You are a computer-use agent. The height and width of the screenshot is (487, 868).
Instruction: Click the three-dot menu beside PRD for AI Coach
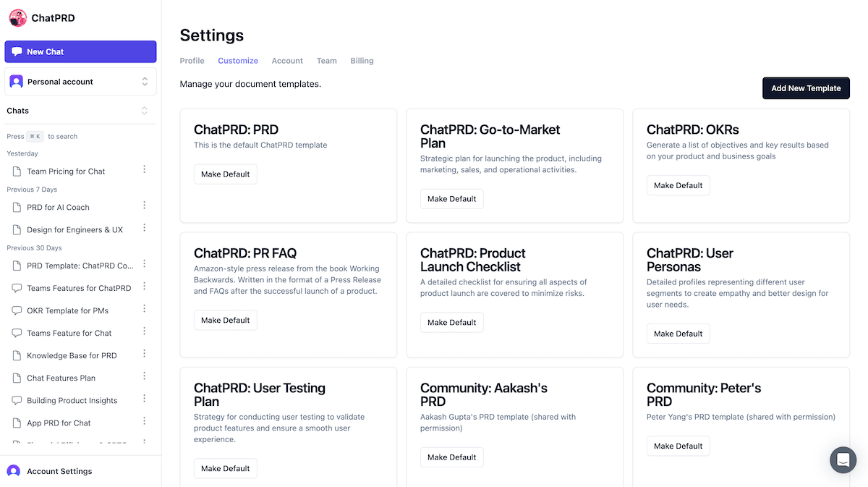tap(144, 207)
